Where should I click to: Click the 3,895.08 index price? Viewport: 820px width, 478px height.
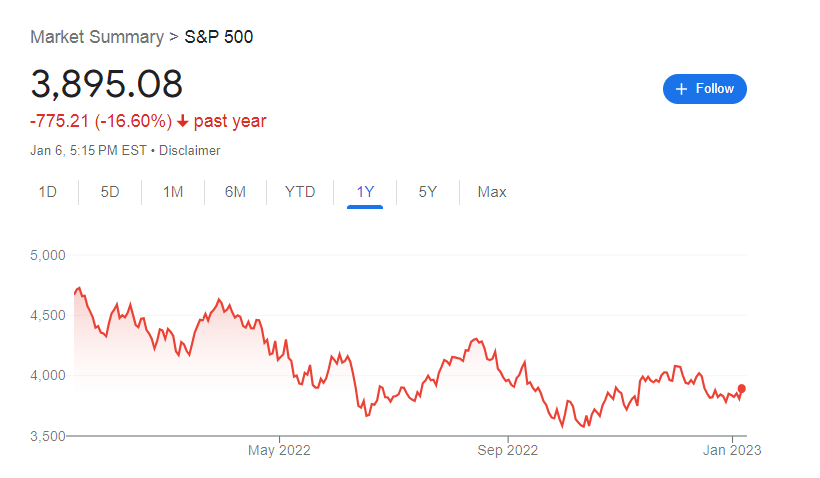[107, 84]
